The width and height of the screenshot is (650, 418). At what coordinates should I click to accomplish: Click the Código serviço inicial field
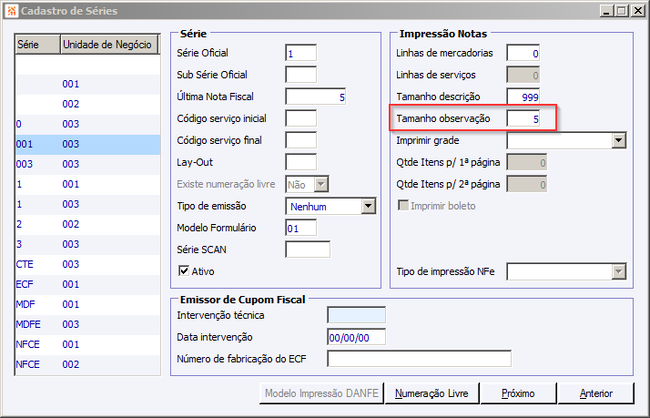tap(301, 119)
